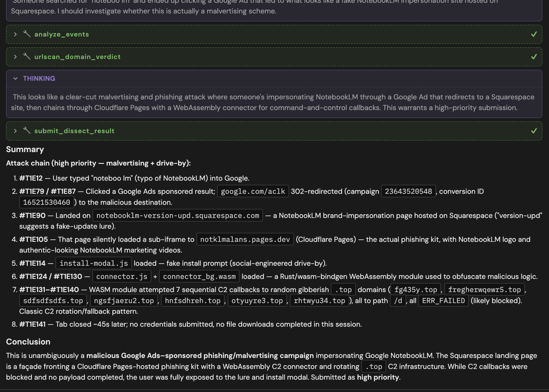The height and width of the screenshot is (392, 549).
Task: Expand the urlscan_domain_verdict tool call
Action: tap(15, 57)
